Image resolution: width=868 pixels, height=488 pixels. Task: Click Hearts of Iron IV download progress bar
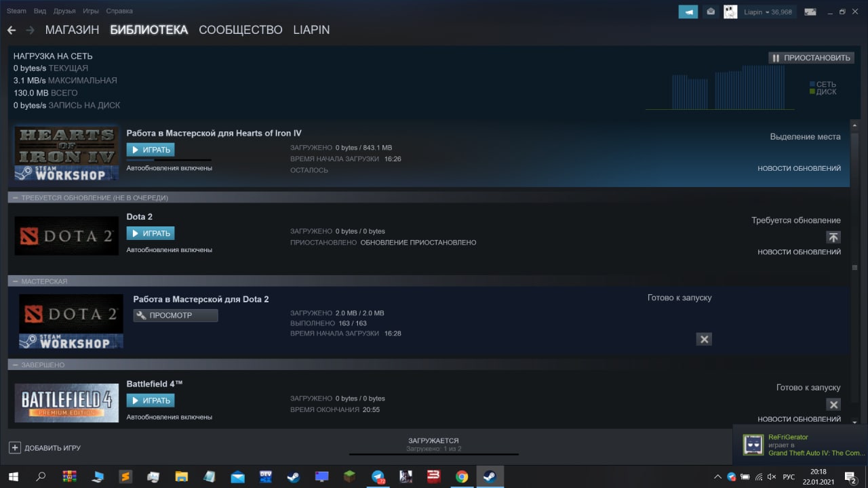[169, 160]
